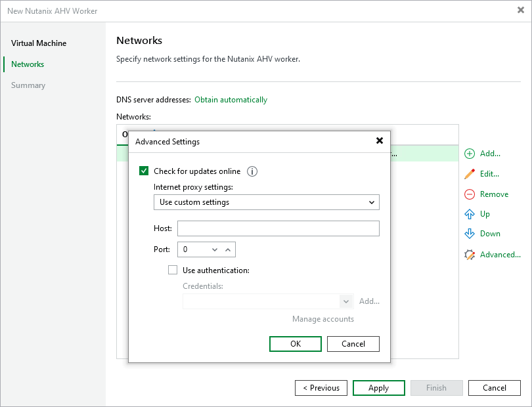Click the blue Down arrow icon
532x407 pixels.
tap(470, 234)
